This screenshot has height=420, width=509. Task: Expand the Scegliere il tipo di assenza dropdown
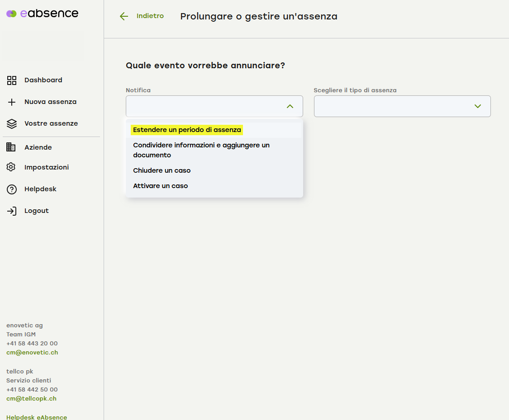[x=477, y=106]
